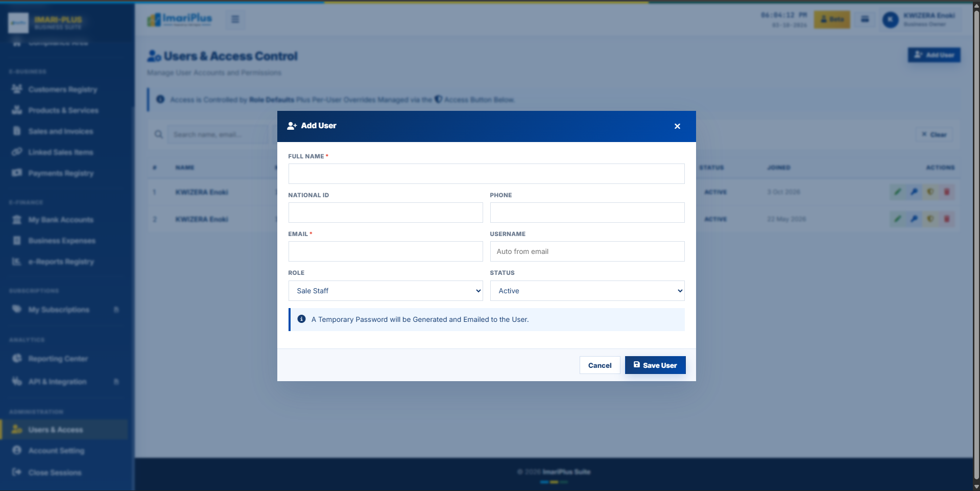Open Linked Sales Items in sidebar
This screenshot has width=980, height=491.
(x=64, y=152)
